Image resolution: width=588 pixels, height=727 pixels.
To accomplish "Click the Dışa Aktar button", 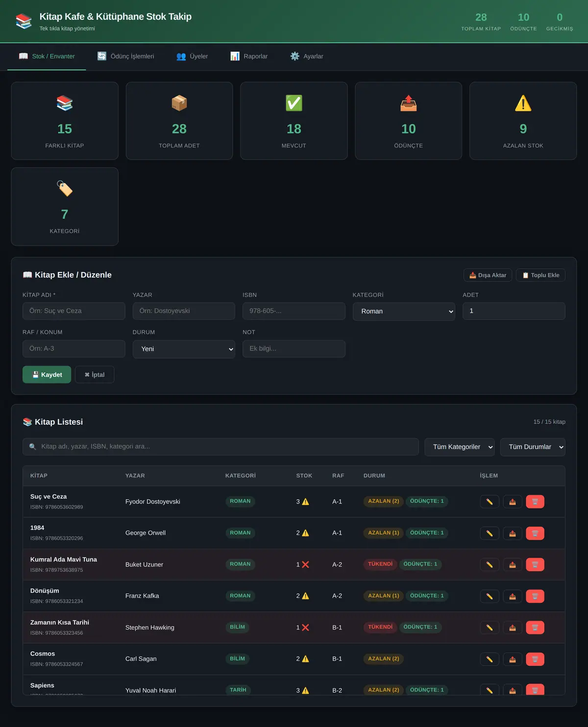I will (x=488, y=275).
